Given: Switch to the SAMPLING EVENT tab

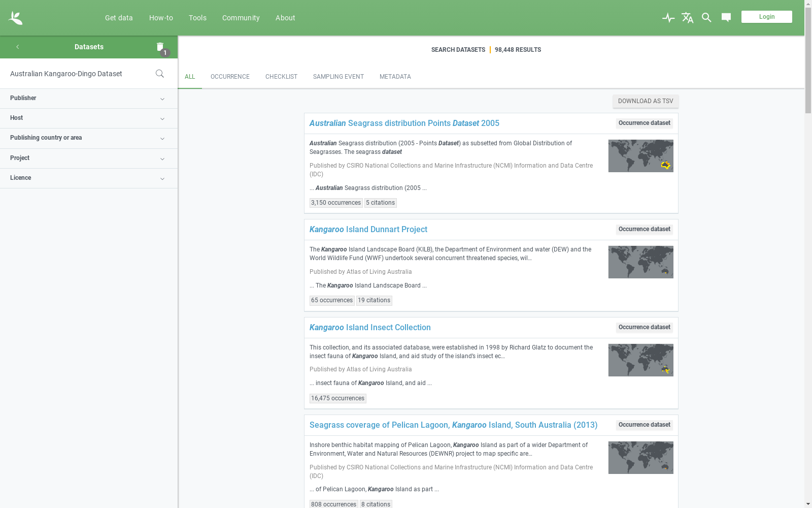Looking at the screenshot, I should [338, 77].
